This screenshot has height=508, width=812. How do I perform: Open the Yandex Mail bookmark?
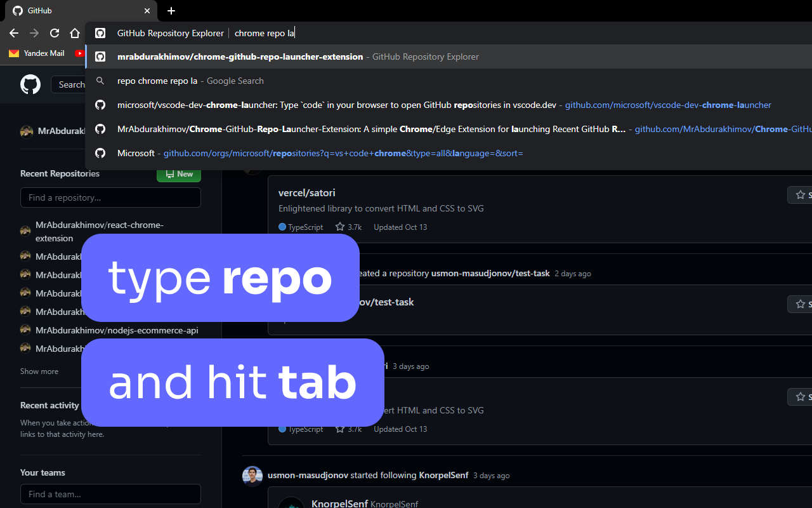[37, 53]
